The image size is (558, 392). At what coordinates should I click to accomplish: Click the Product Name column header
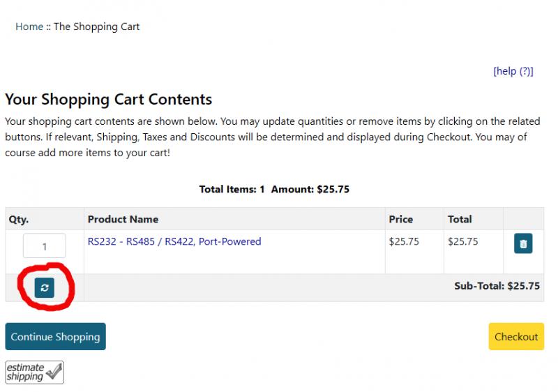123,219
